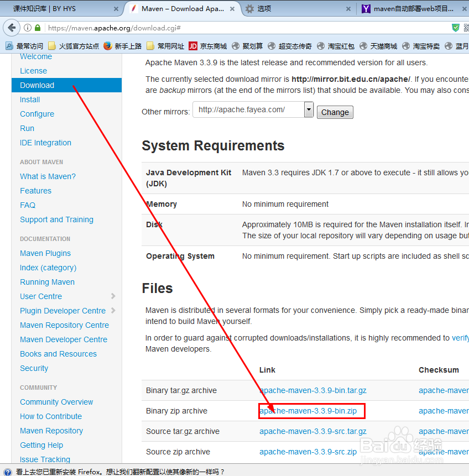Expand the User Centre submenu arrow
Image resolution: width=469 pixels, height=476 pixels.
113,296
